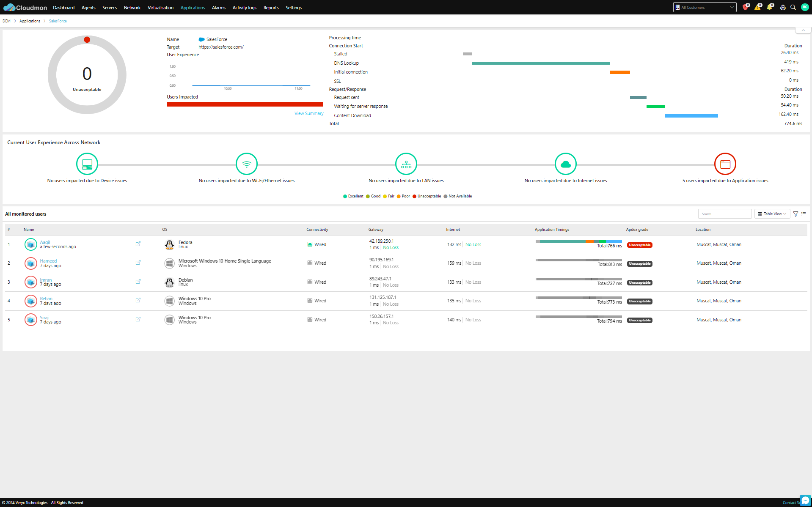Click Contact Support link in footer

point(791,503)
